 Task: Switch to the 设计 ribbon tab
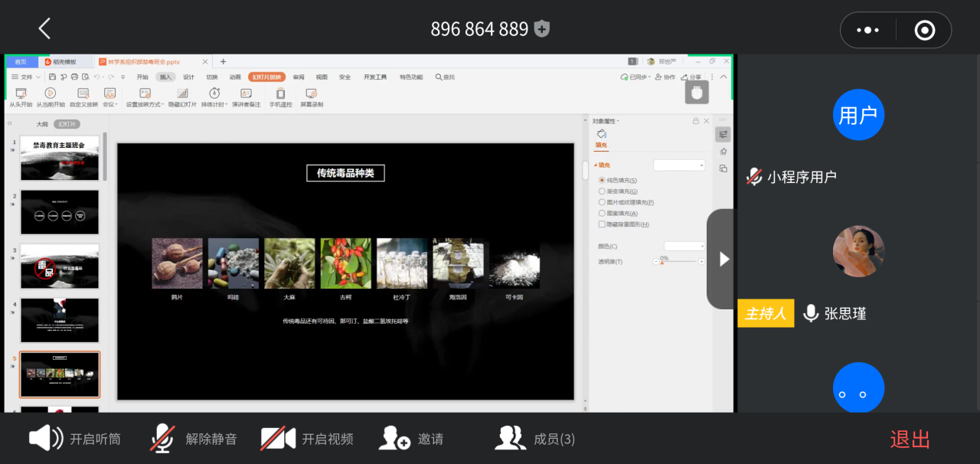coord(188,77)
